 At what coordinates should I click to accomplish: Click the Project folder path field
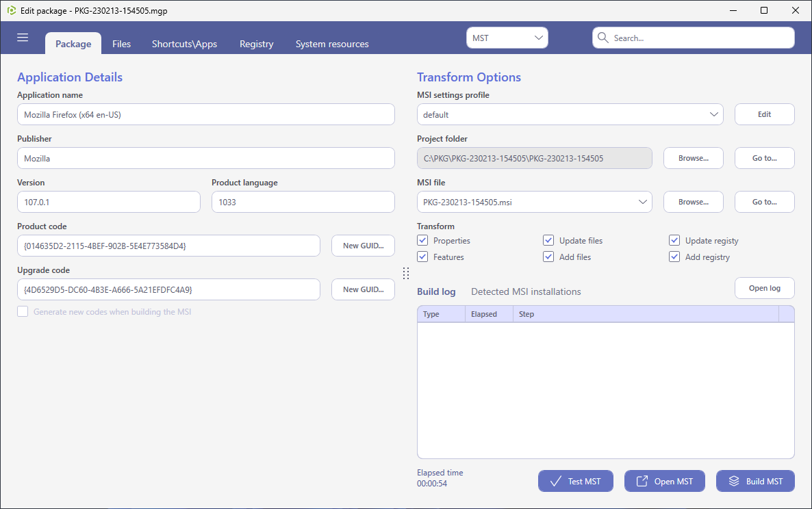click(535, 158)
